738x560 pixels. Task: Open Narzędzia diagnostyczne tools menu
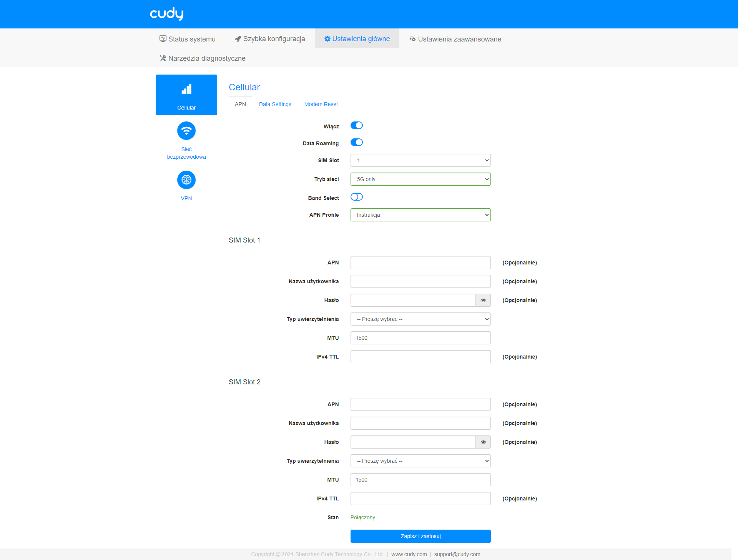203,58
